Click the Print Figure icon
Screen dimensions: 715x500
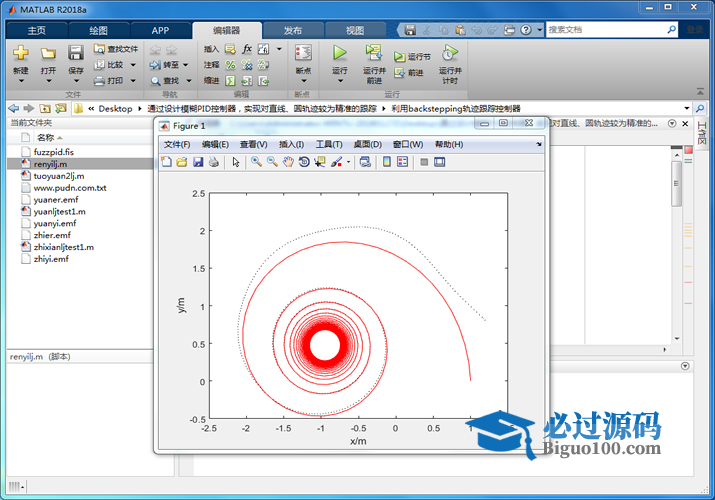pyautogui.click(x=214, y=162)
